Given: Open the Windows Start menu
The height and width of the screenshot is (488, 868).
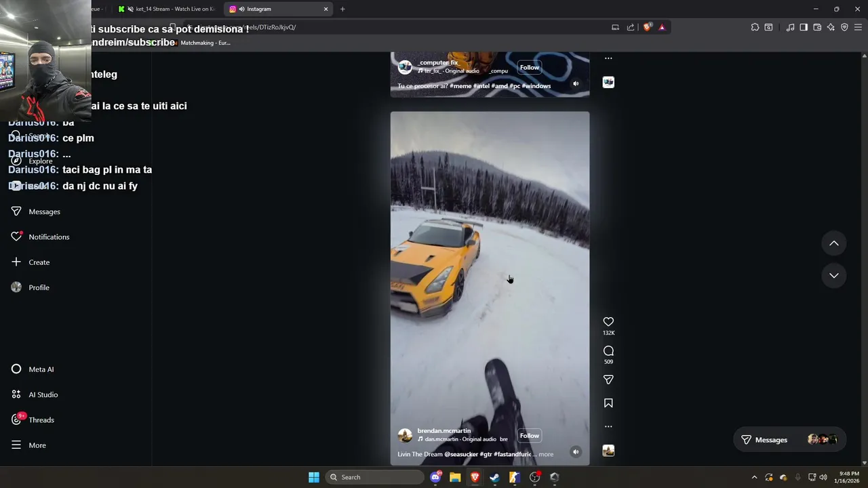Looking at the screenshot, I should click(x=314, y=477).
